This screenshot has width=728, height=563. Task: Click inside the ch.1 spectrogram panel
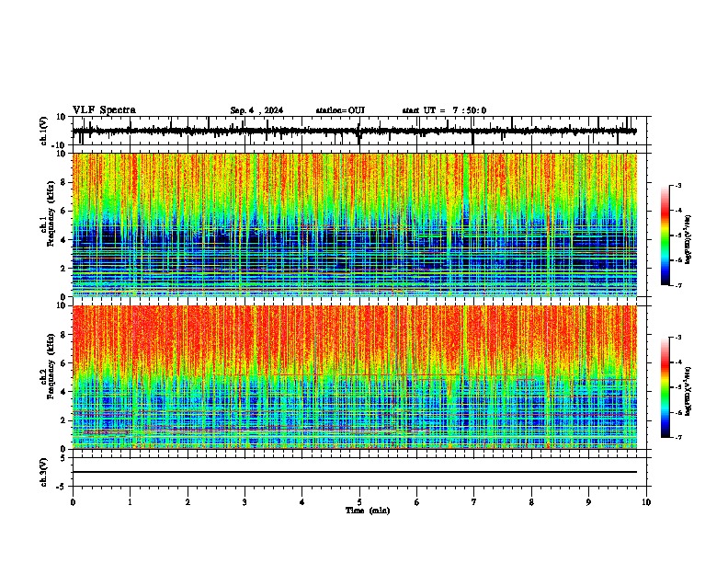[x=354, y=224]
